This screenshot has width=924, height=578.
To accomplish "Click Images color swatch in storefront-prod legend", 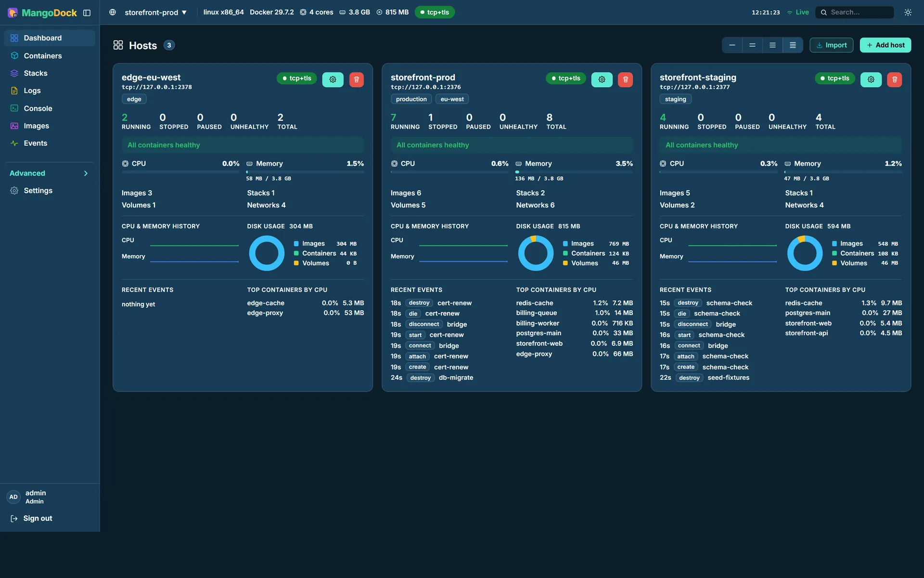I will [x=565, y=244].
